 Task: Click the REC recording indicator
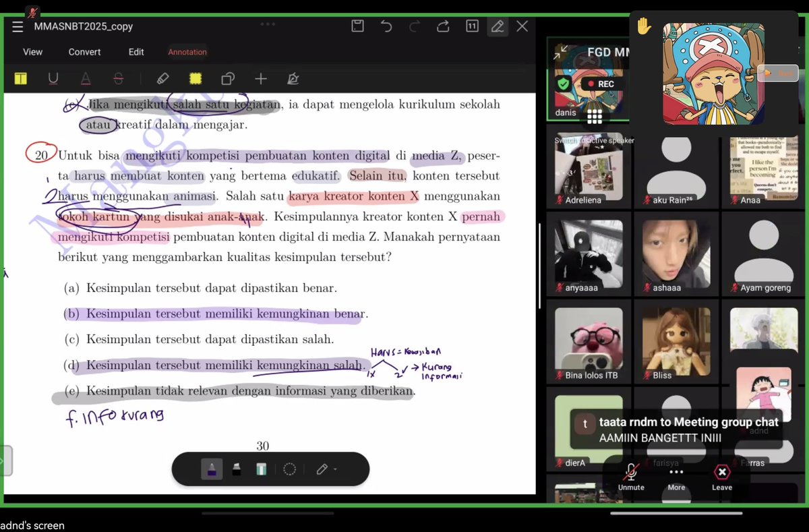pos(600,84)
